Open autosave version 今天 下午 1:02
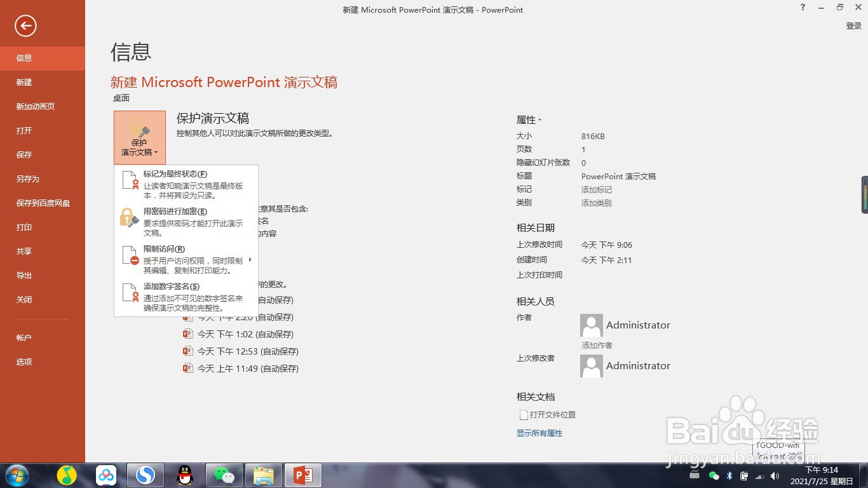 click(x=245, y=334)
